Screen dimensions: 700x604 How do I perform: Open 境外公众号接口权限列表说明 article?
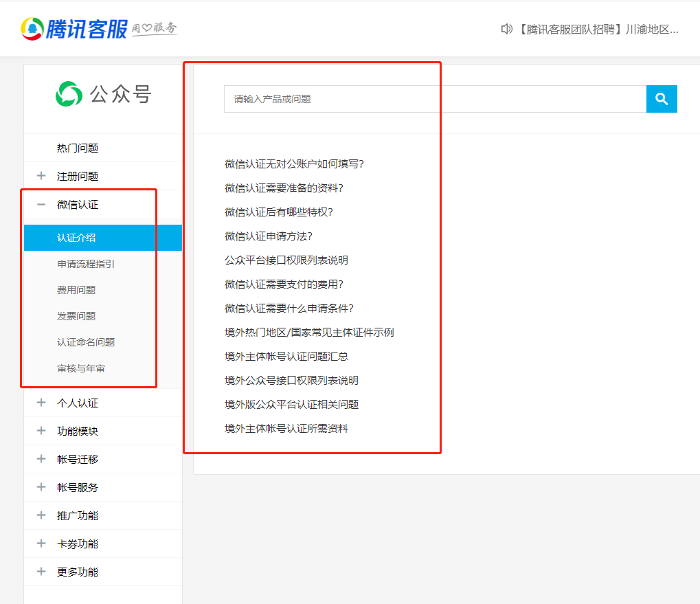click(x=291, y=381)
